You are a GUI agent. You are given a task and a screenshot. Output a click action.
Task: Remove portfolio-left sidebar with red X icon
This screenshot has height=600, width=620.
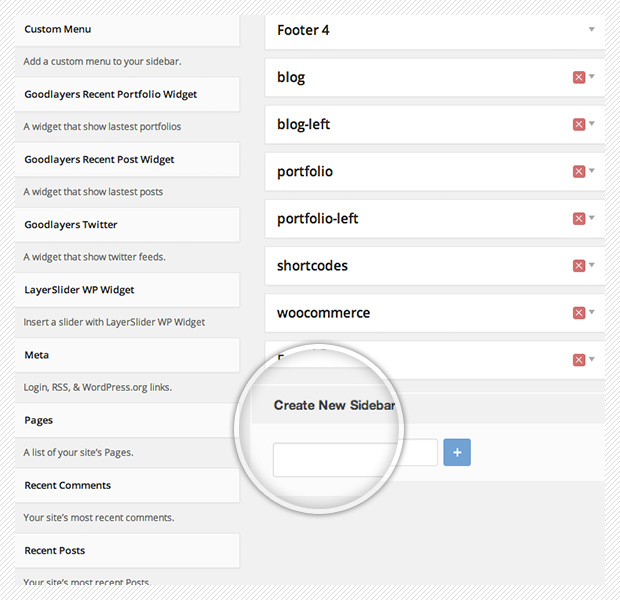579,219
